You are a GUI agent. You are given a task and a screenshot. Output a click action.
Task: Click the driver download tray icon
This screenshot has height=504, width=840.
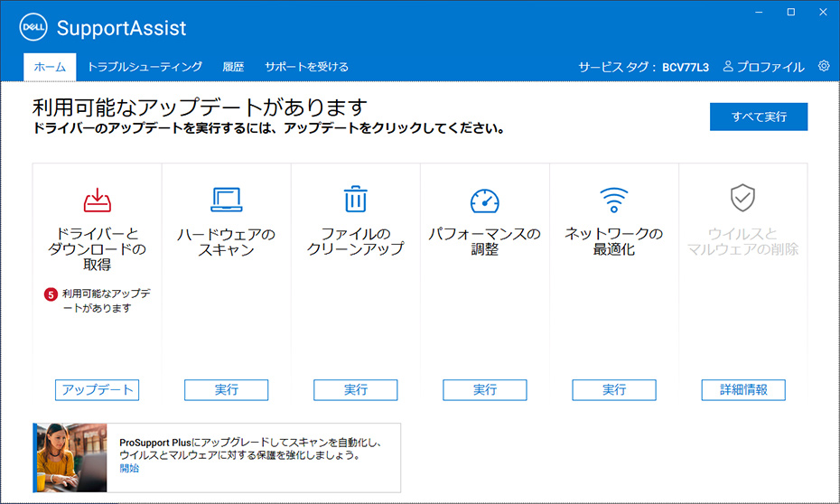[x=96, y=199]
